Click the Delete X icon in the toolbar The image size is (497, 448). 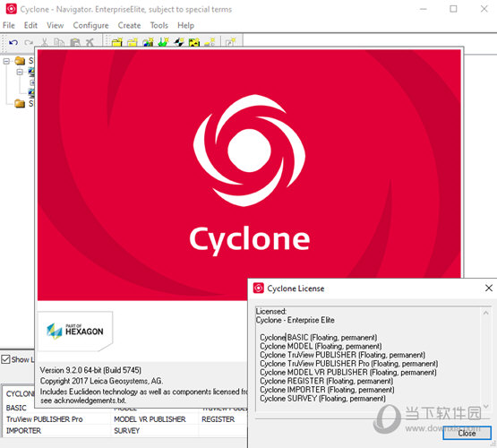[90, 42]
